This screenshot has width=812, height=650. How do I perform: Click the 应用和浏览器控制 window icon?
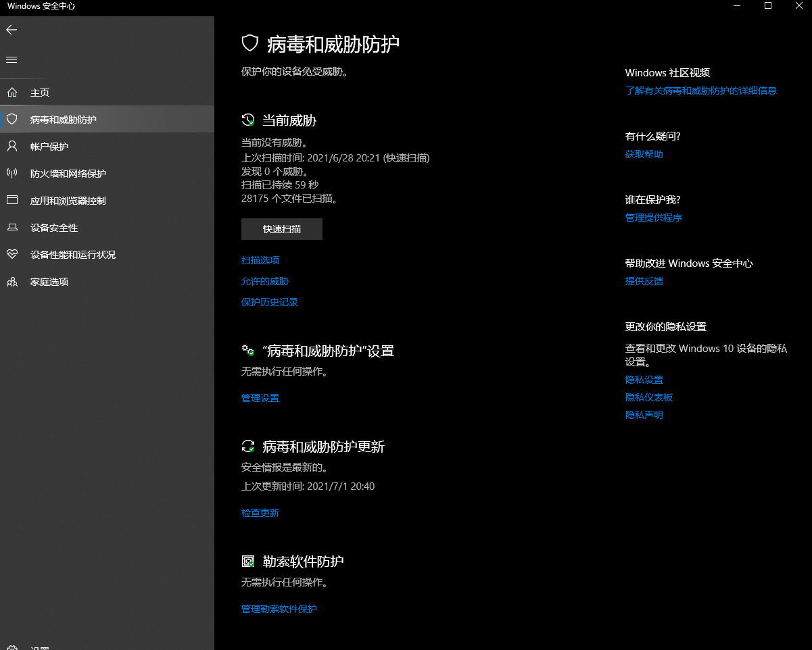click(x=11, y=201)
